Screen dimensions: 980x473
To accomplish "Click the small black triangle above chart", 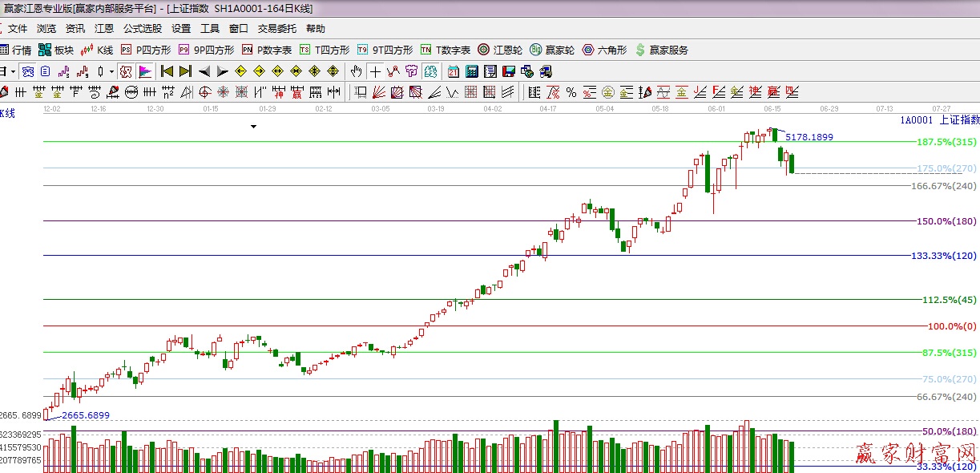I will coord(254,127).
